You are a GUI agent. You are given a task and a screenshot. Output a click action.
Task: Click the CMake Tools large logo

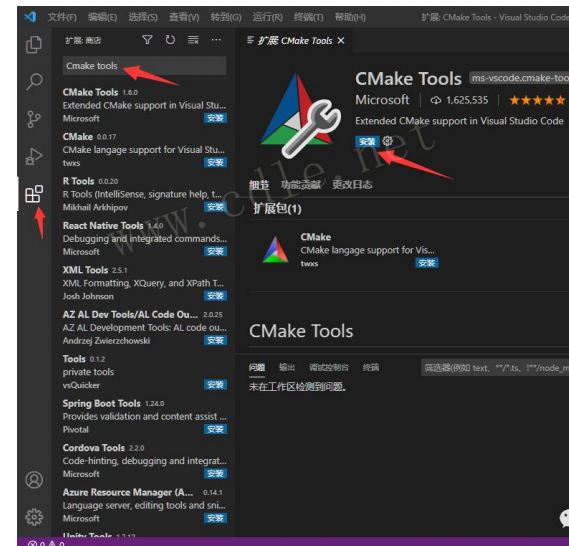click(x=300, y=115)
